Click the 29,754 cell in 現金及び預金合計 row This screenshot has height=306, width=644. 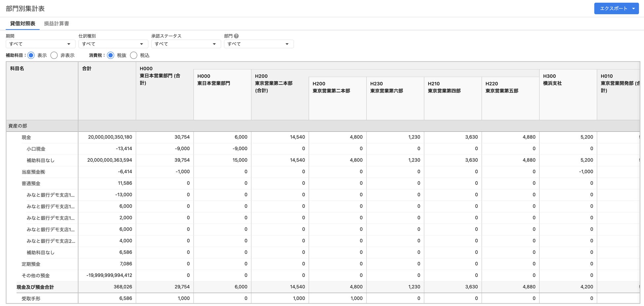click(x=164, y=287)
